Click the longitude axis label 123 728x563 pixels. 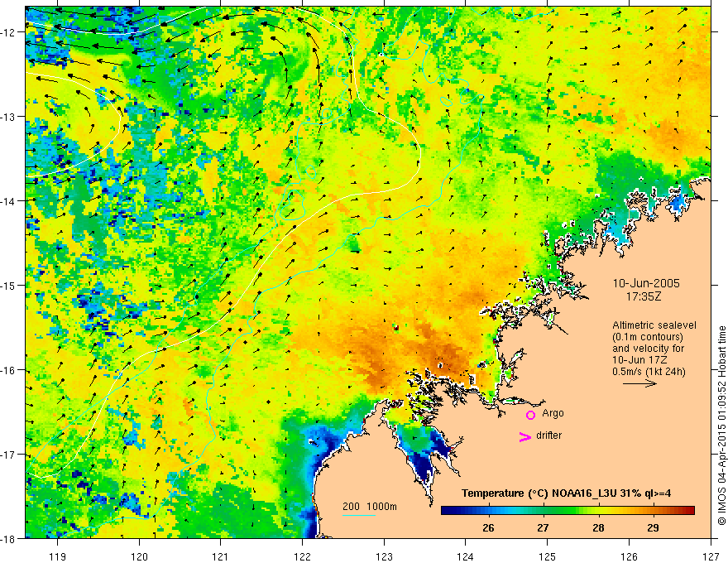coord(384,556)
